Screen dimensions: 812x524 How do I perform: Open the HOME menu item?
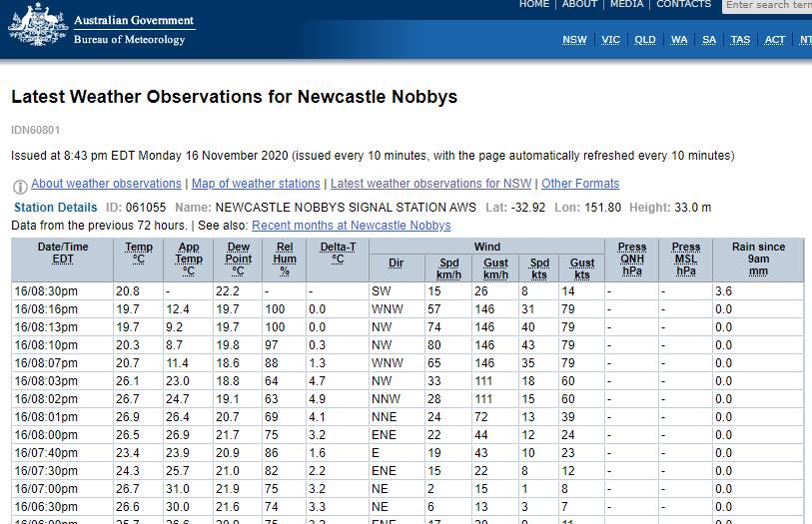pos(534,5)
